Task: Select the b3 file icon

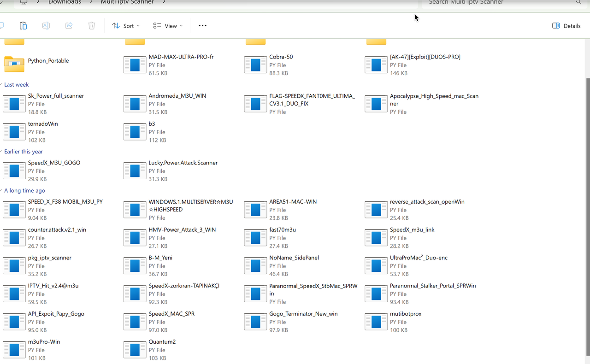Action: (x=135, y=132)
